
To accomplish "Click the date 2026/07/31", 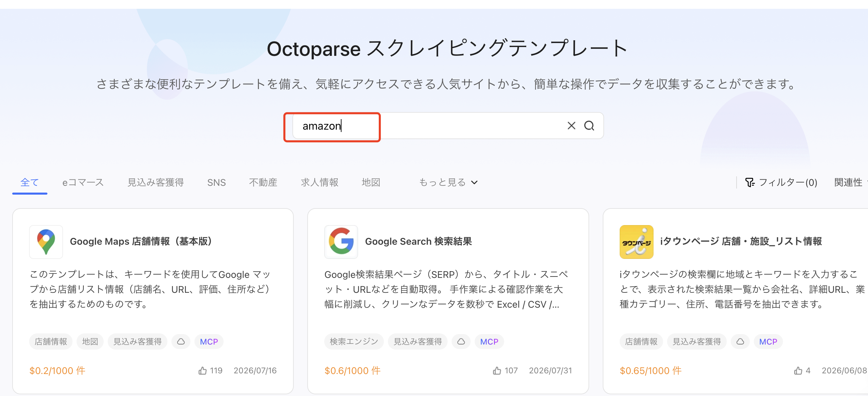I will (x=551, y=371).
